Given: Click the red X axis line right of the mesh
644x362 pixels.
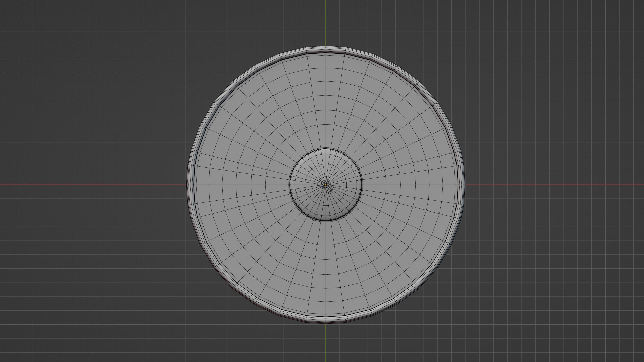Looking at the screenshot, I should click(x=553, y=185).
